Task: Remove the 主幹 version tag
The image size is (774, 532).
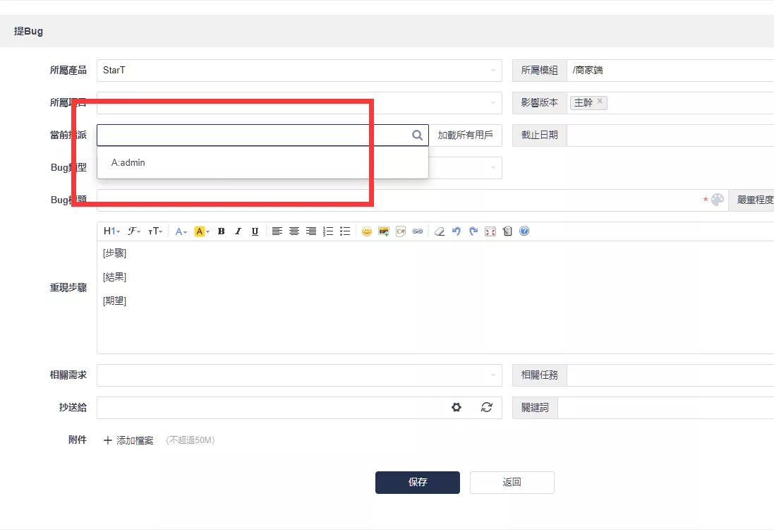Action: pyautogui.click(x=600, y=101)
